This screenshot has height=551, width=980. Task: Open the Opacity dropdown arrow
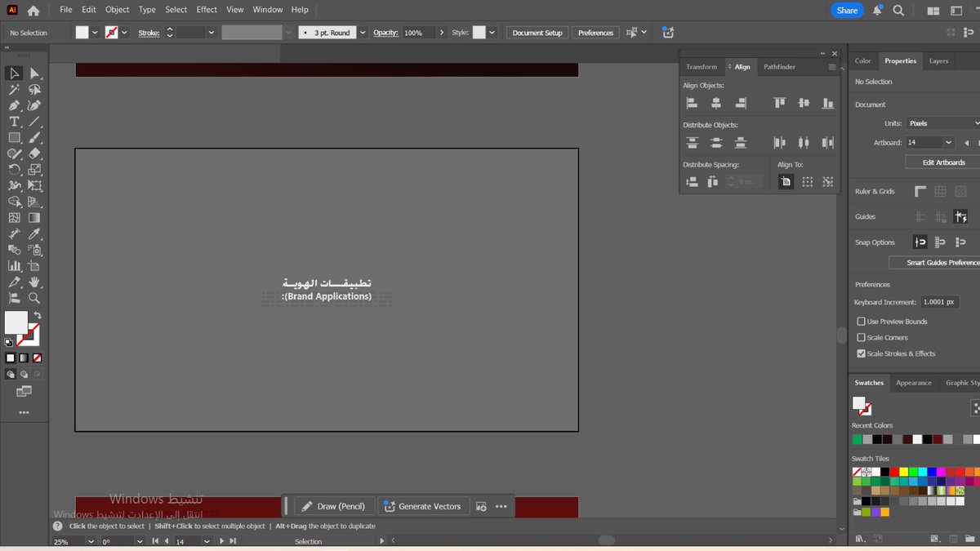pos(442,33)
